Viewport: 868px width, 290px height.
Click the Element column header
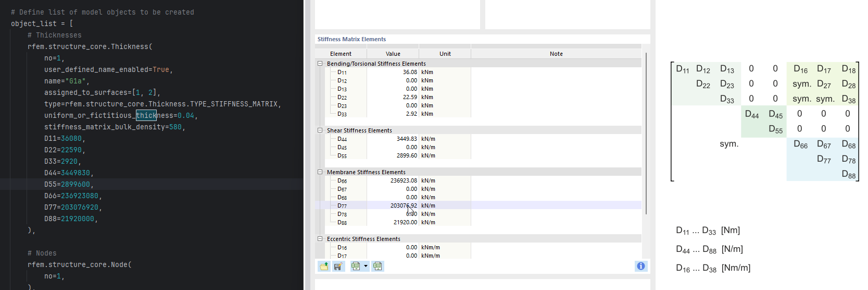341,54
